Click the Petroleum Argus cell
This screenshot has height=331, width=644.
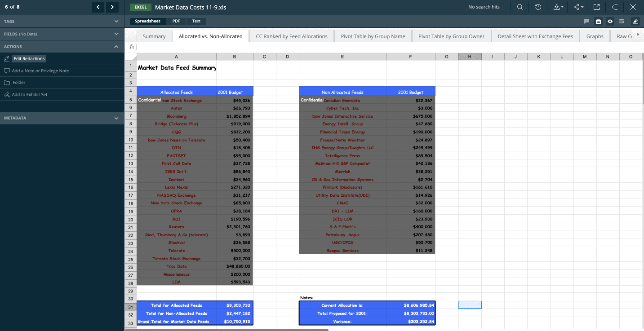[x=342, y=235]
